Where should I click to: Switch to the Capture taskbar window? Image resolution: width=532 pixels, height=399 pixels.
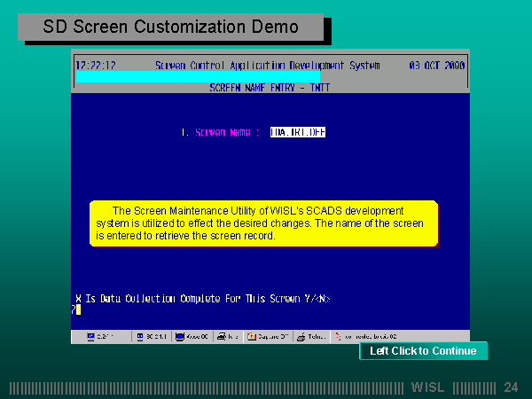(x=269, y=337)
